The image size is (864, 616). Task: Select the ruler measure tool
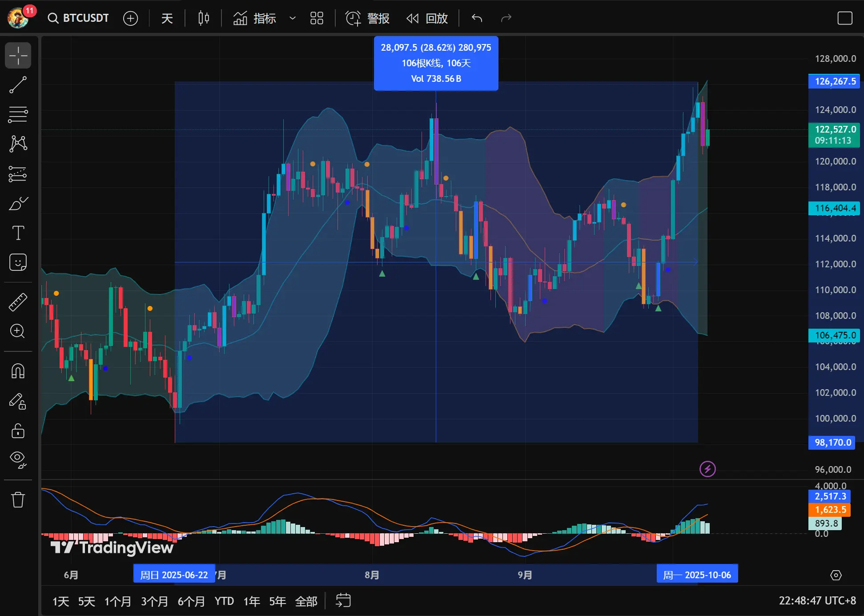tap(18, 302)
